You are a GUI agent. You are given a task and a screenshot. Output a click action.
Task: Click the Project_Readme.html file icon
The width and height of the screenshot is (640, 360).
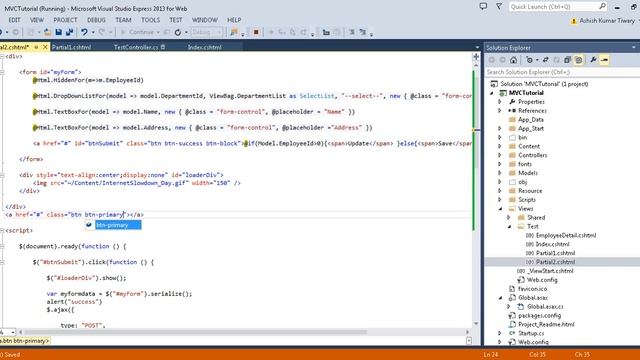512,324
